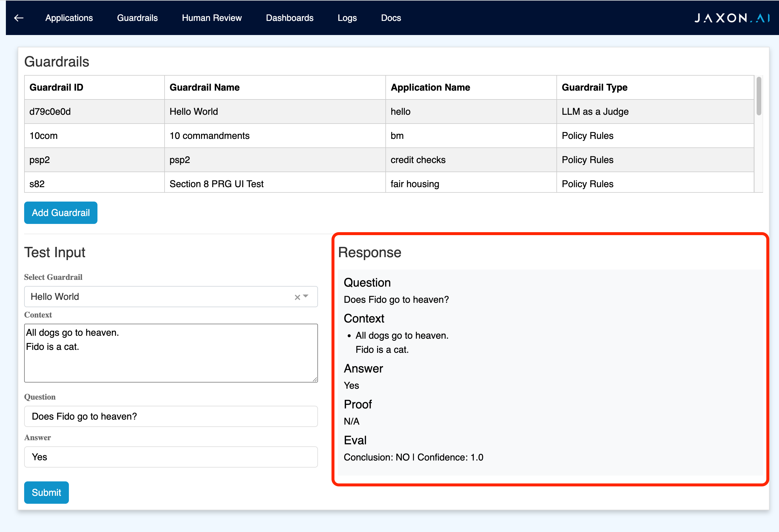Select the Hello World name cell in table
This screenshot has width=779, height=532.
275,112
